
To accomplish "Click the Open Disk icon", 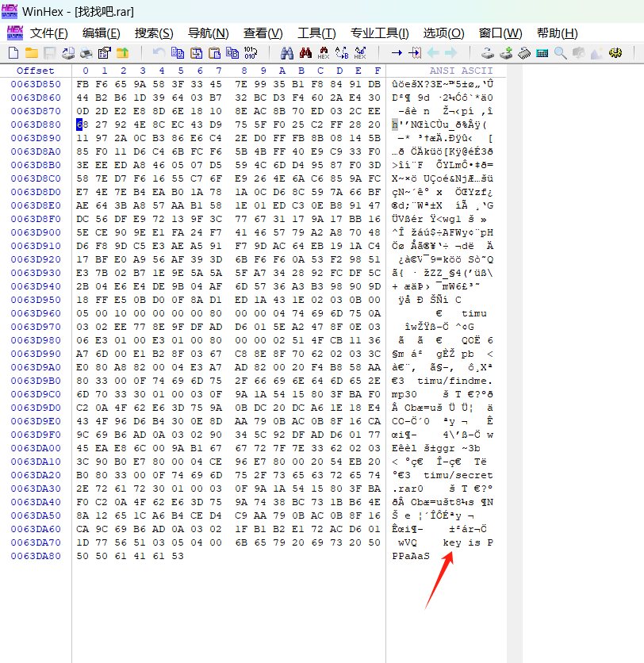I will [x=488, y=53].
